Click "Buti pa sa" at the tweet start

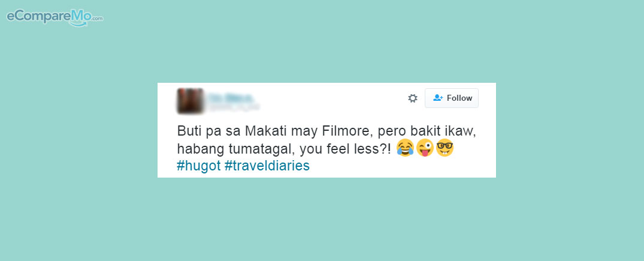209,131
